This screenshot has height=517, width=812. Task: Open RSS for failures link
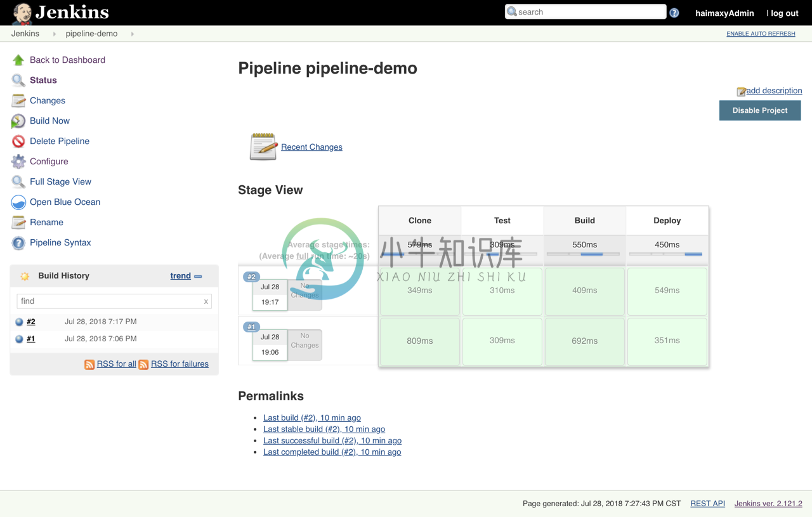point(180,364)
